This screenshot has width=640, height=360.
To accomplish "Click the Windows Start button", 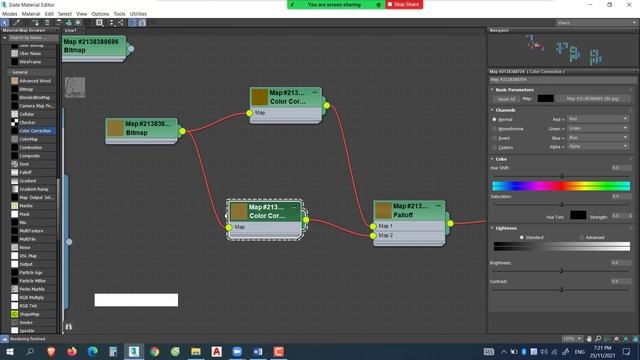I will point(9,351).
